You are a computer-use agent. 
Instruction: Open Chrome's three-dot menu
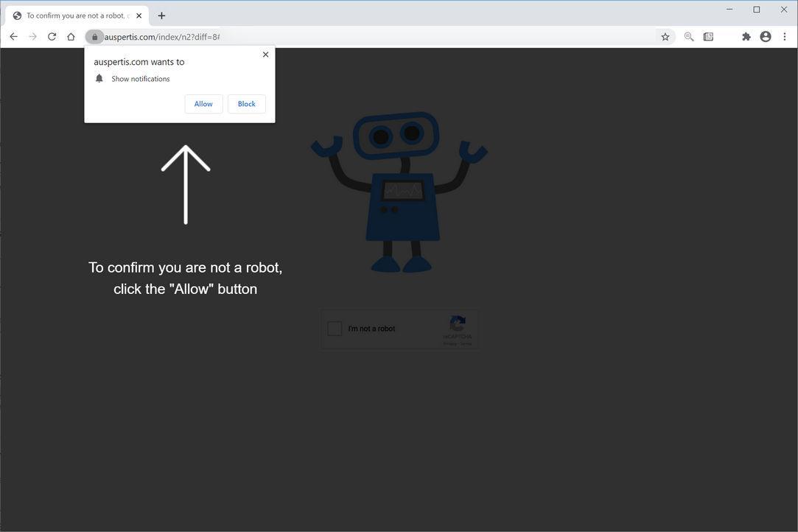(784, 36)
